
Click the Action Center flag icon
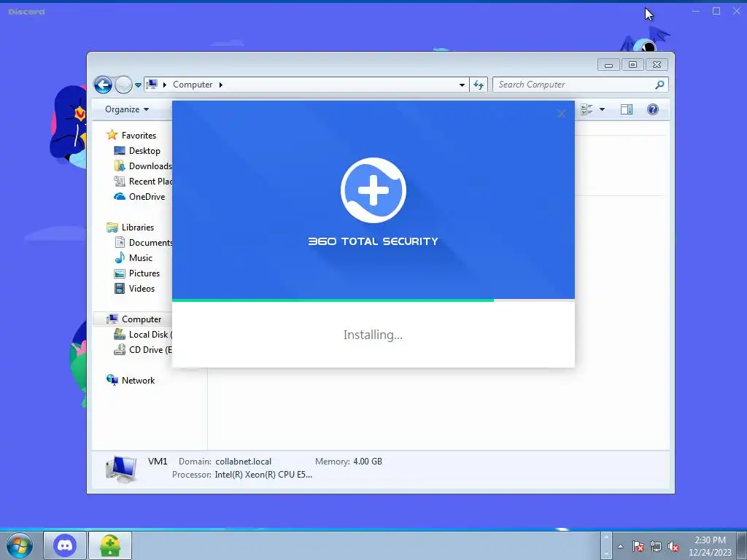pyautogui.click(x=638, y=546)
